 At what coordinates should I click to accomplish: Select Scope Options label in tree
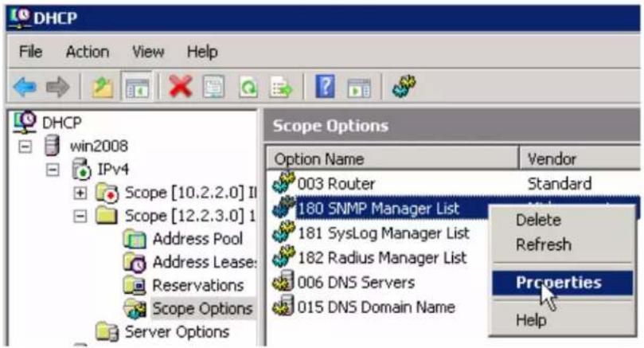coord(202,308)
